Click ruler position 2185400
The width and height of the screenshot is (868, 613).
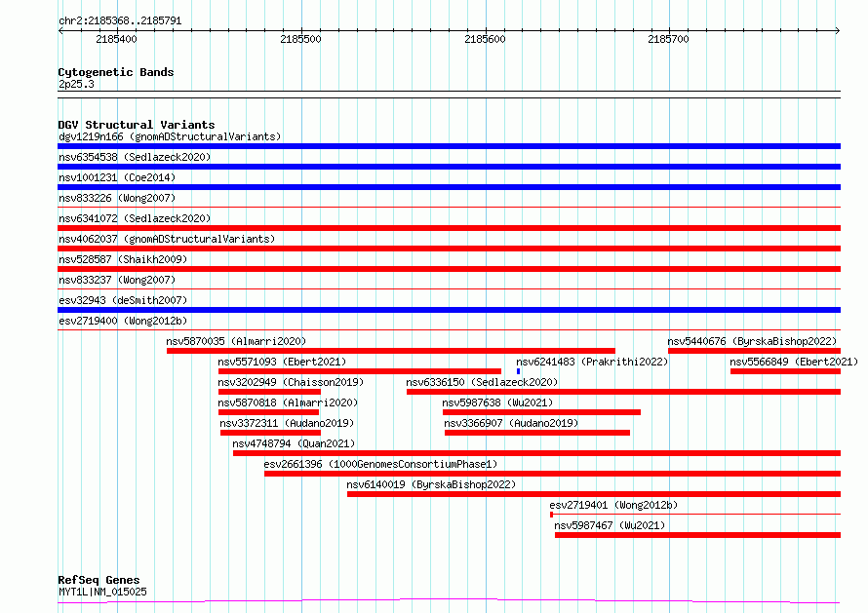pyautogui.click(x=116, y=39)
